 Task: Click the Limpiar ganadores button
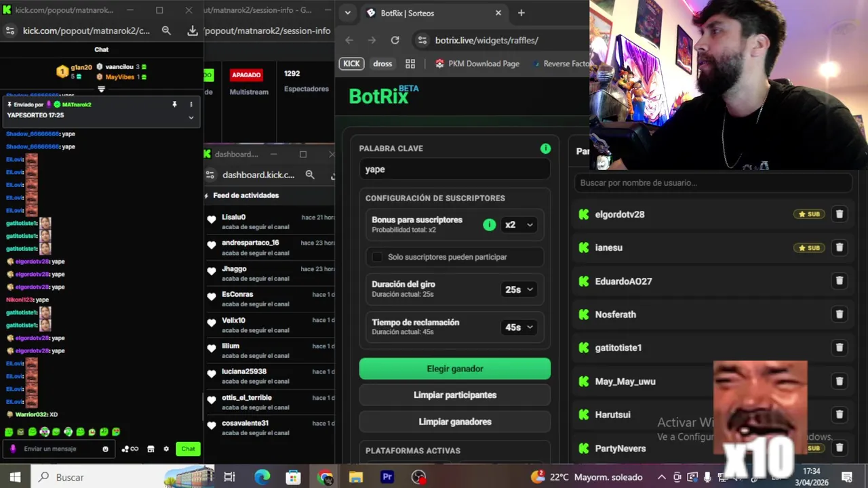(455, 422)
